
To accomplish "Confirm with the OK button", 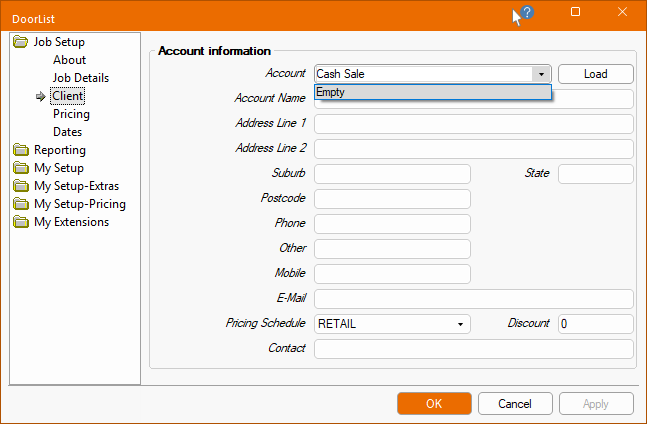I will tap(434, 404).
